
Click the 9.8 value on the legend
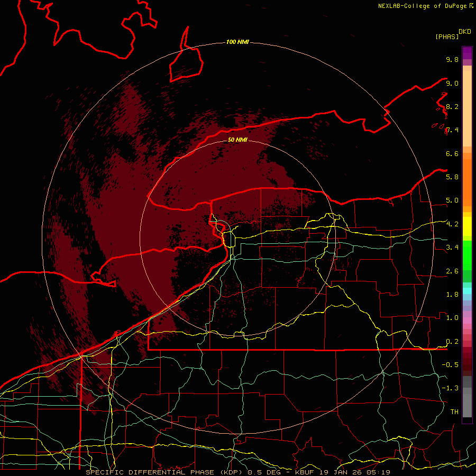tap(452, 59)
